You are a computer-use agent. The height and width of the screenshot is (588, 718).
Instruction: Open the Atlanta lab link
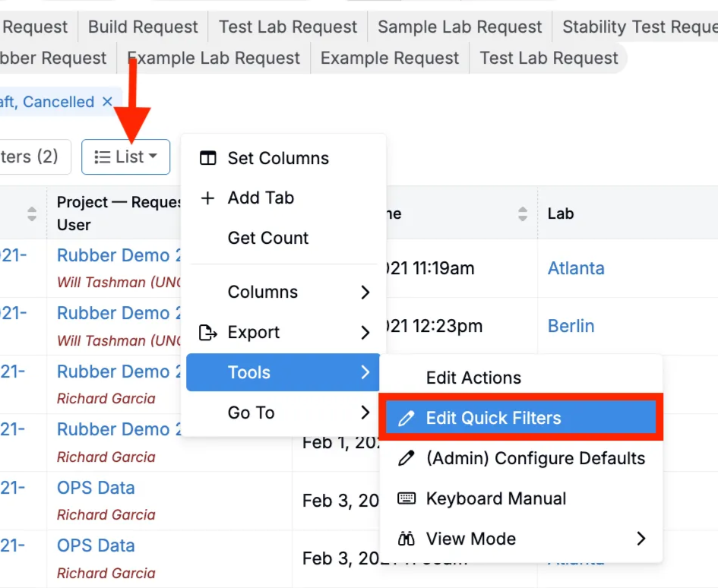[x=576, y=268]
